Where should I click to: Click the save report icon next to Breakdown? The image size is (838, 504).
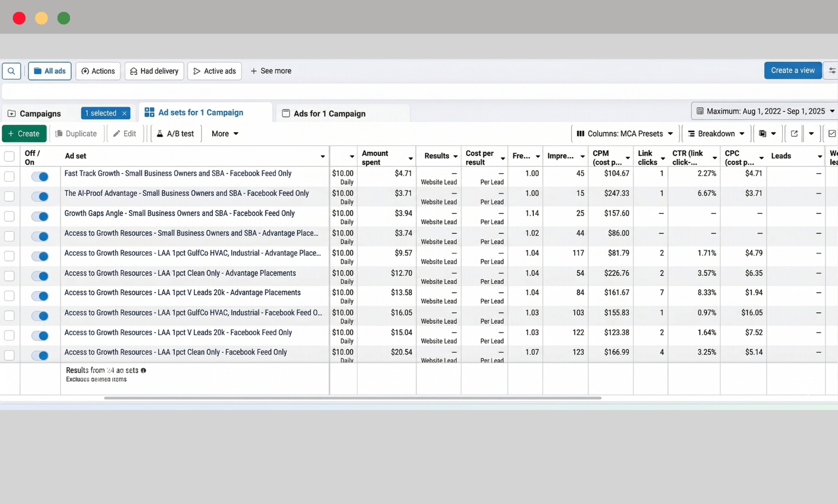click(x=763, y=133)
